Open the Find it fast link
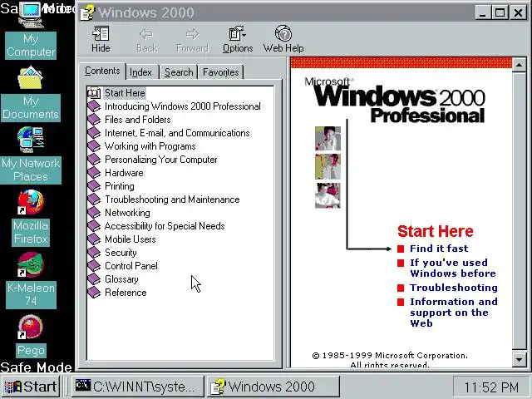Screen dimensions: 532x399 pos(439,249)
